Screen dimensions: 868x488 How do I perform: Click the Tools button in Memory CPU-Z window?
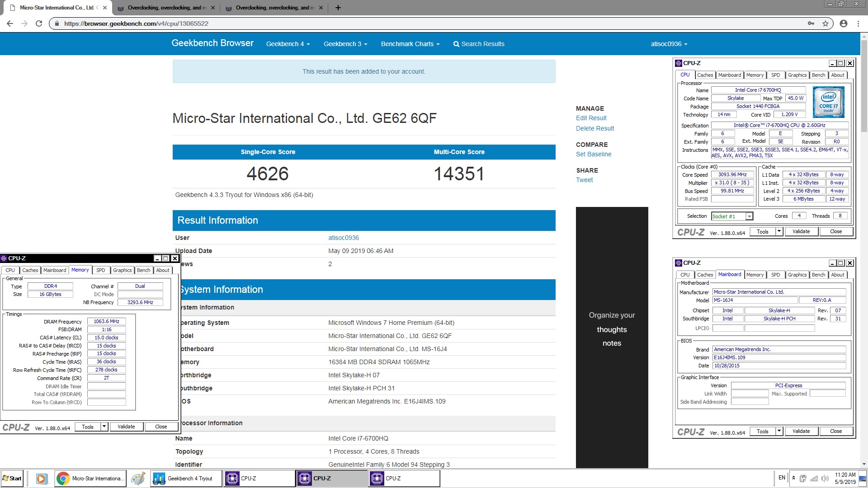coord(88,427)
